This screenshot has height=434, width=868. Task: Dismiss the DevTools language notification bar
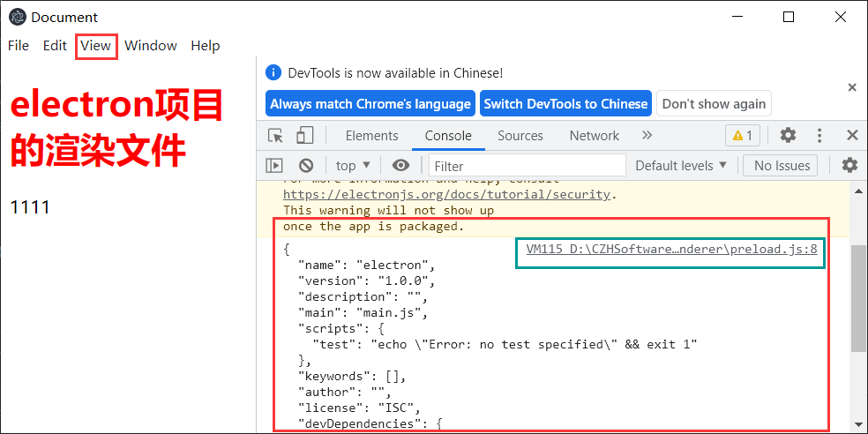coord(852,87)
